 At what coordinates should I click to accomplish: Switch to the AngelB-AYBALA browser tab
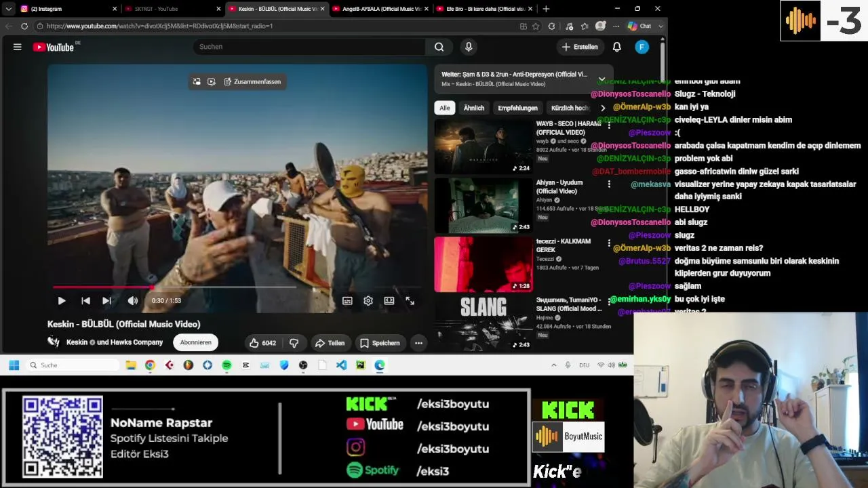[380, 9]
